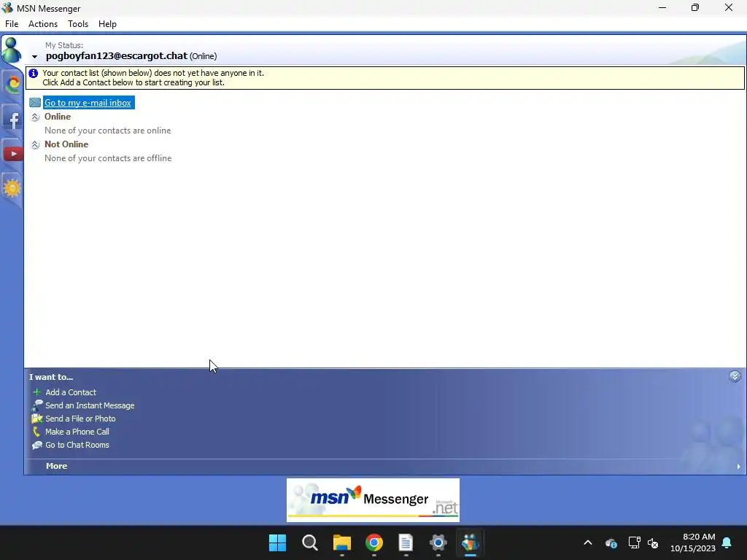Click the chat rooms speech bubble icon
747x560 pixels.
point(36,446)
